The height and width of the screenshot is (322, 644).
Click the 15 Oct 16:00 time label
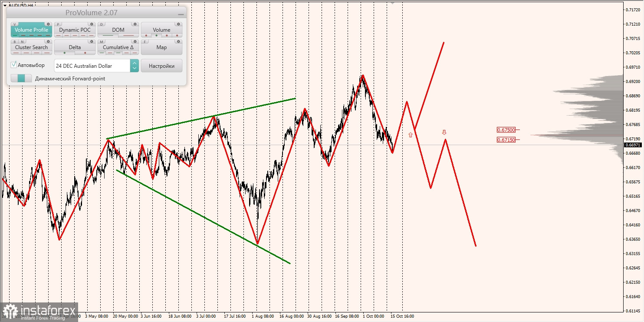tap(402, 316)
